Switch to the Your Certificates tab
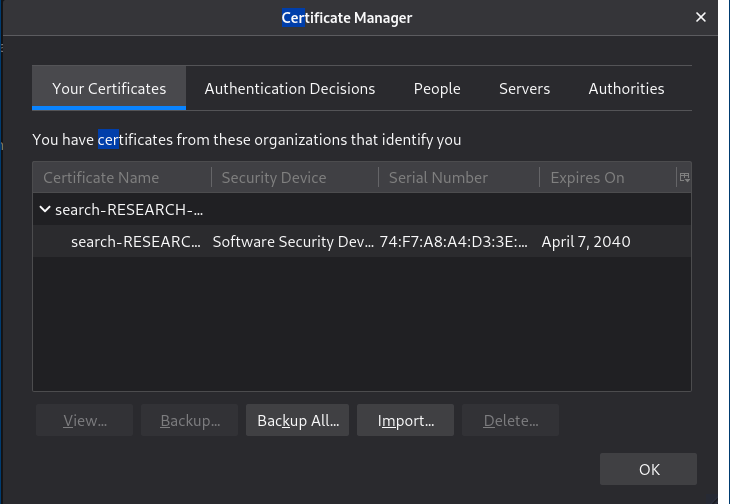Screen dimensions: 730x504 point(109,88)
